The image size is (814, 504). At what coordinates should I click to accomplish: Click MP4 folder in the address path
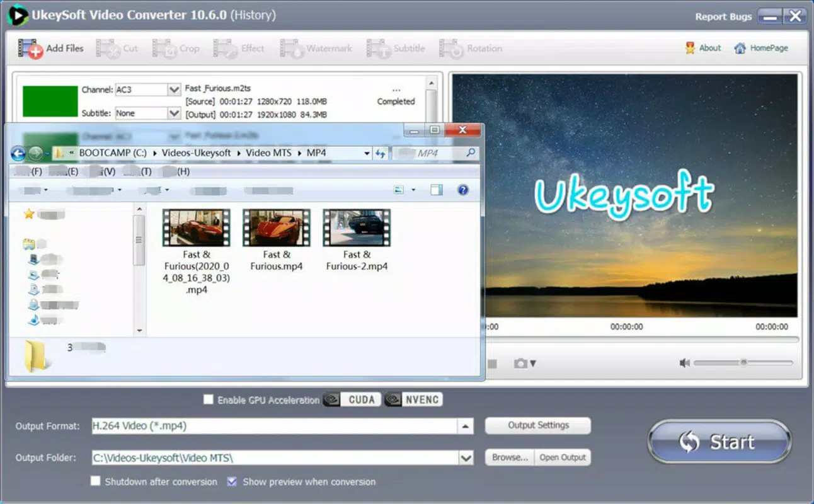(316, 153)
